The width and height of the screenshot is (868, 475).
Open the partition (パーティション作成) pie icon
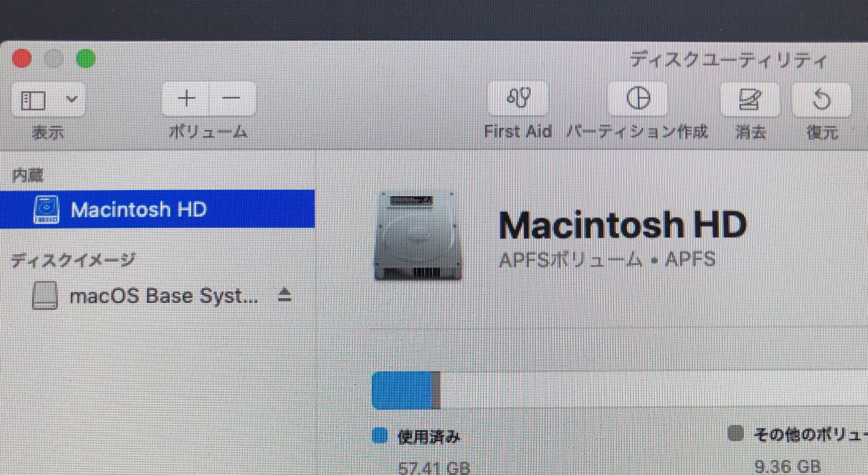pyautogui.click(x=638, y=98)
